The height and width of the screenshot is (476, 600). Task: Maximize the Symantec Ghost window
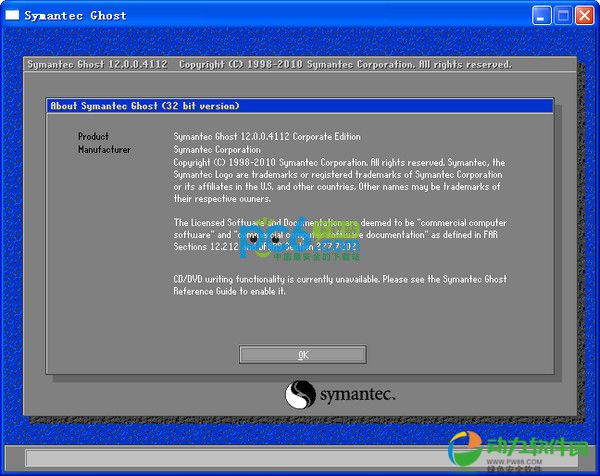point(563,15)
